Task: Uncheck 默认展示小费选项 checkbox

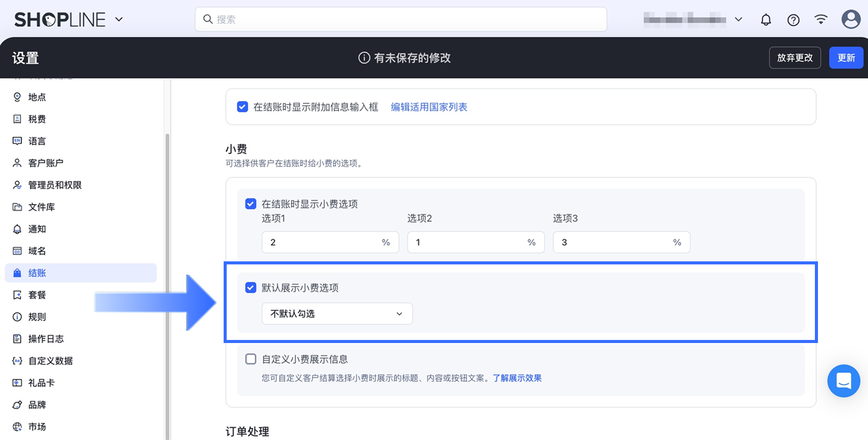Action: pyautogui.click(x=251, y=287)
